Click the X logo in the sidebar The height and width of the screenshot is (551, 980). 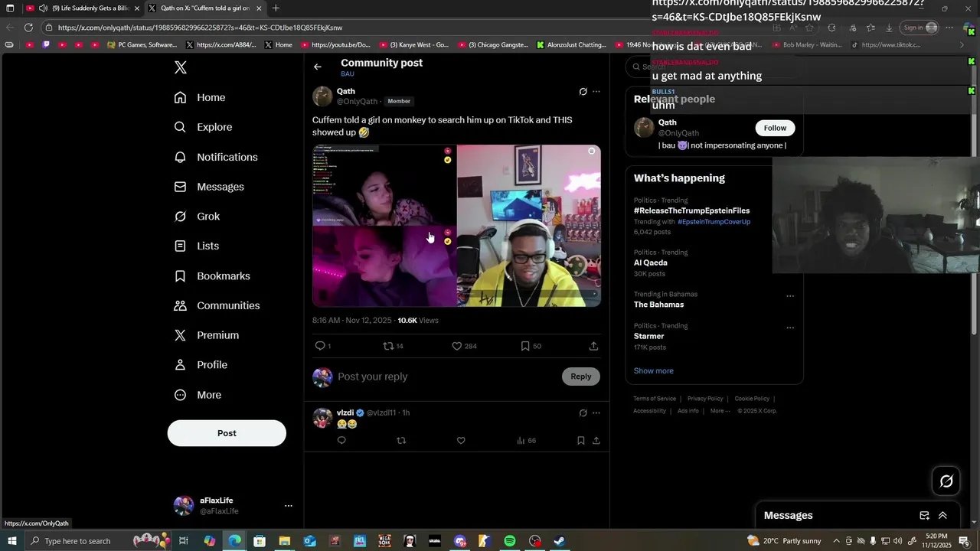click(x=181, y=67)
